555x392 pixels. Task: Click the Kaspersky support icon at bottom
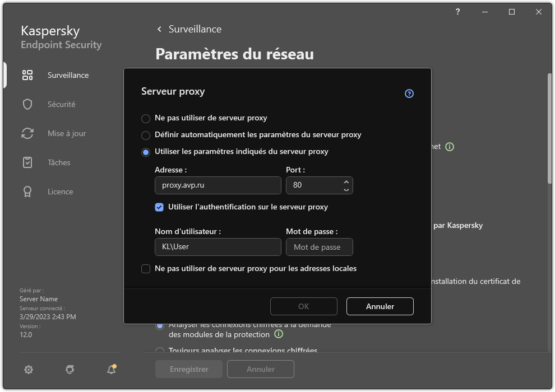[x=70, y=370]
